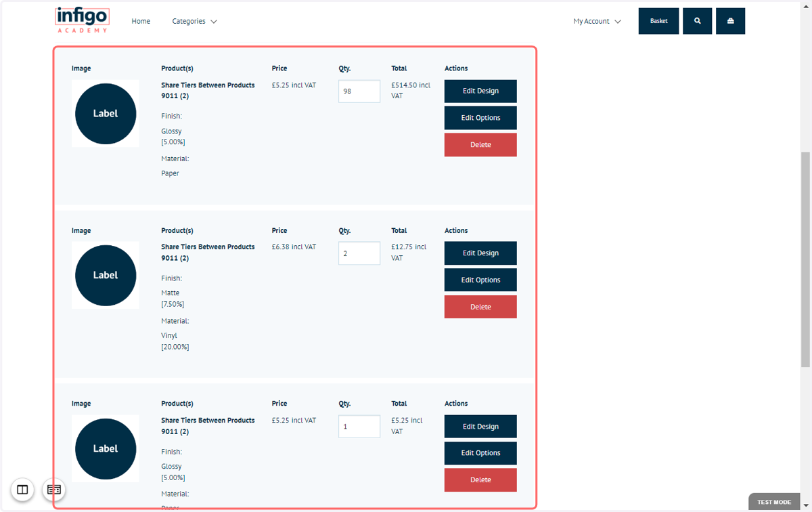Click Matte item's Share Tiers product name

point(208,253)
